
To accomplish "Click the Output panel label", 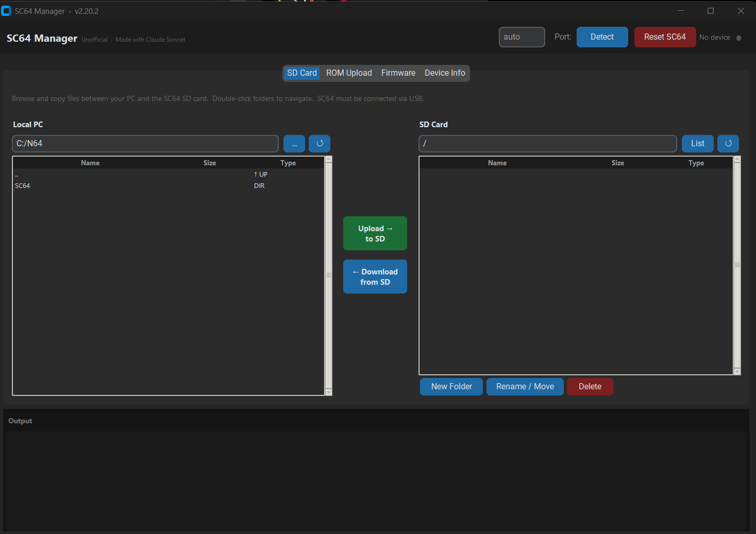I will [x=20, y=421].
